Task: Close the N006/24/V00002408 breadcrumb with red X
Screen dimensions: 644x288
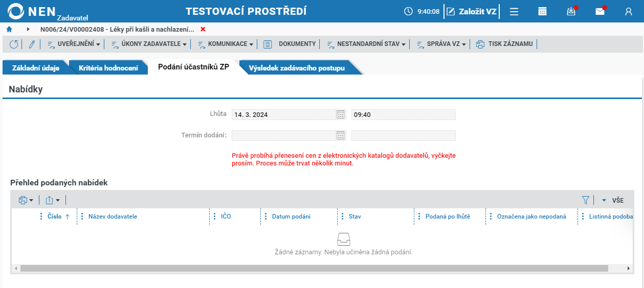Action: pos(203,29)
